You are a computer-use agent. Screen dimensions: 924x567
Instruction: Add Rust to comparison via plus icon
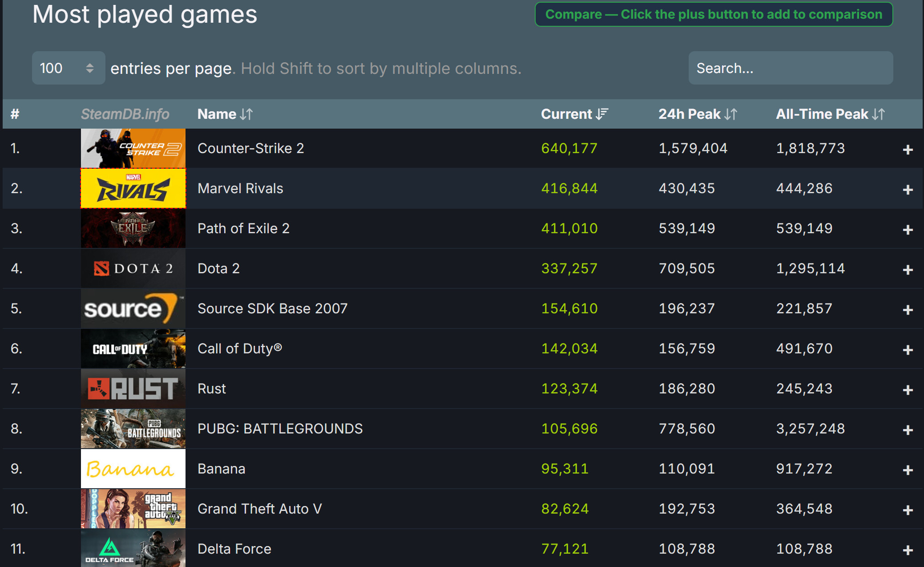(908, 390)
